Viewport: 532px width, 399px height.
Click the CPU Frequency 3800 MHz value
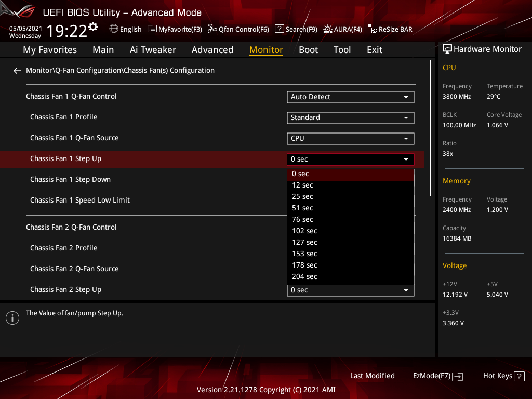click(x=456, y=97)
